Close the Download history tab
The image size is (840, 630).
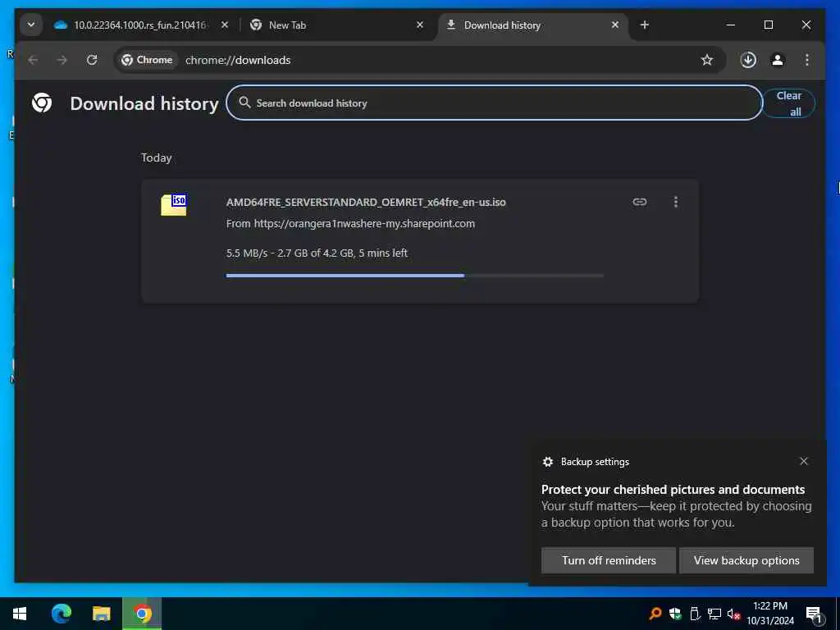click(615, 25)
